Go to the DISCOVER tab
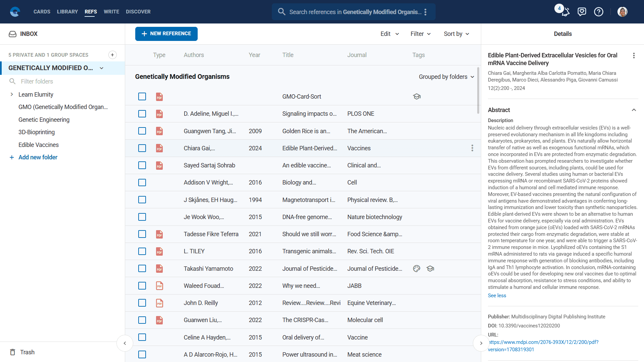644x362 pixels. point(138,12)
